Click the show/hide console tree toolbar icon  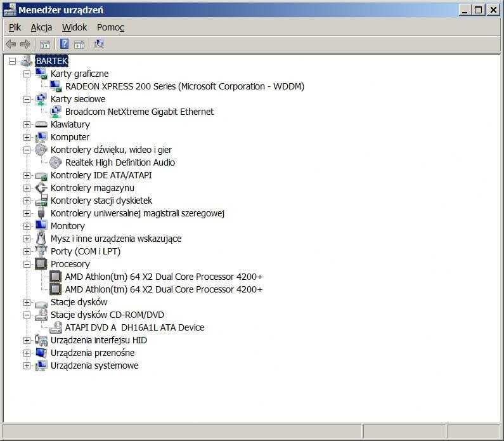(x=45, y=44)
